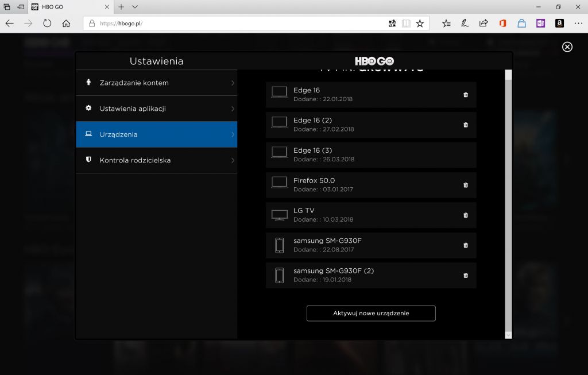
Task: Open browser settings and more menu
Action: coord(578,23)
